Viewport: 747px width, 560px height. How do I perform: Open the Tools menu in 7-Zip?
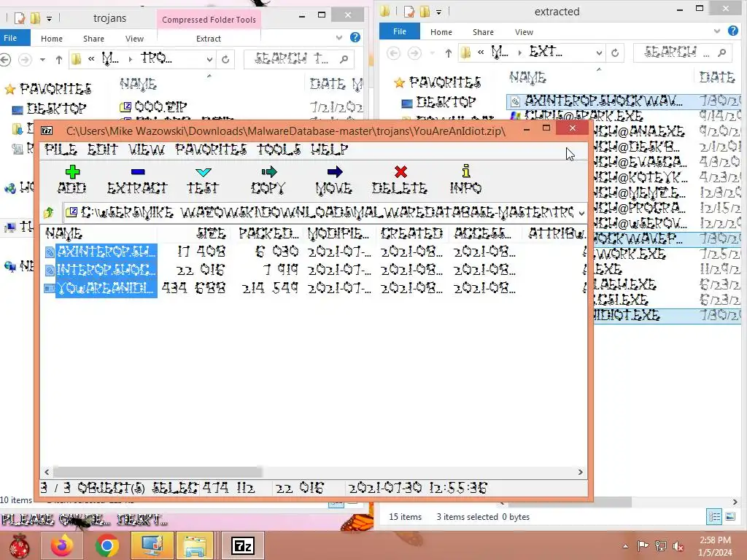pos(279,149)
